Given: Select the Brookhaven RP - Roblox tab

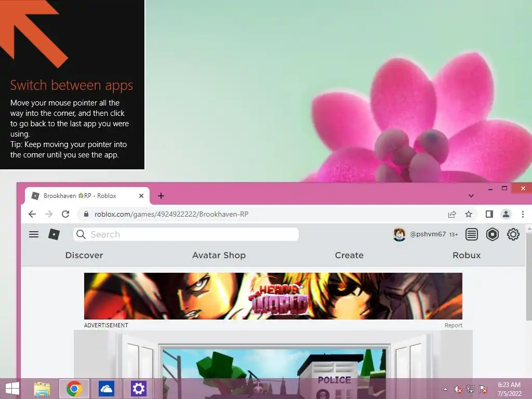Looking at the screenshot, I should point(87,196).
